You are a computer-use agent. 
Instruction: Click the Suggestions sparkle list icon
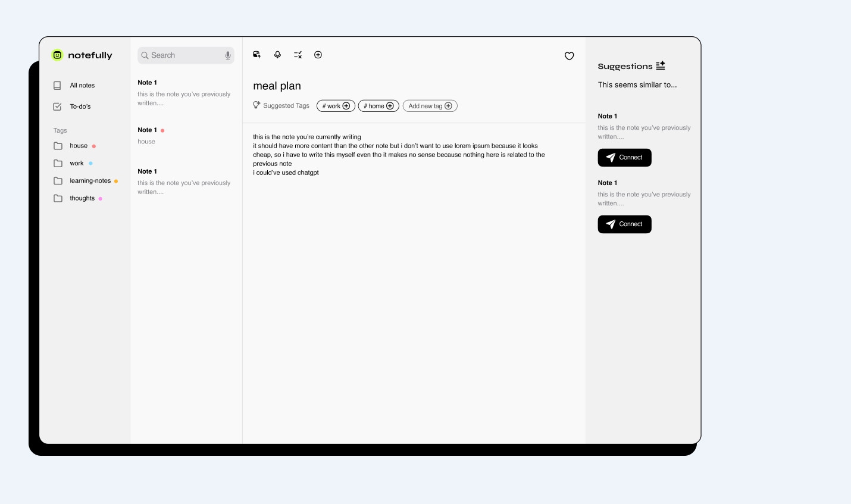pos(661,65)
